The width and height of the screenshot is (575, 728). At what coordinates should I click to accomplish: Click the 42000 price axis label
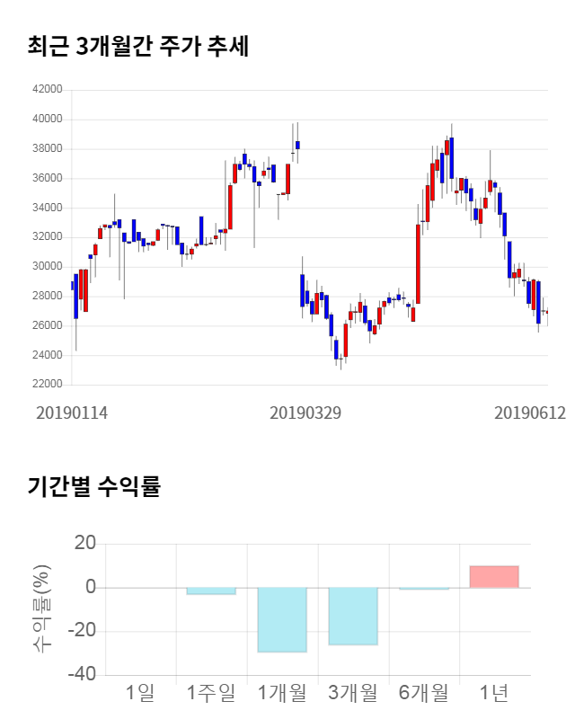(47, 90)
